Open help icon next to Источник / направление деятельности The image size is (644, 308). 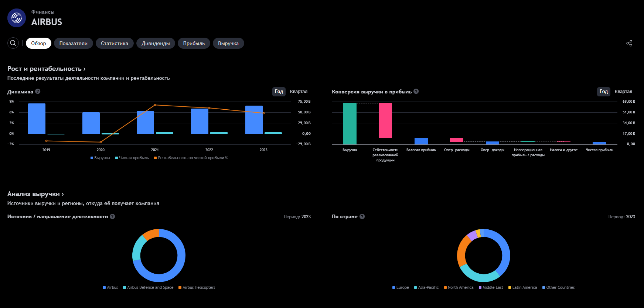(x=112, y=216)
